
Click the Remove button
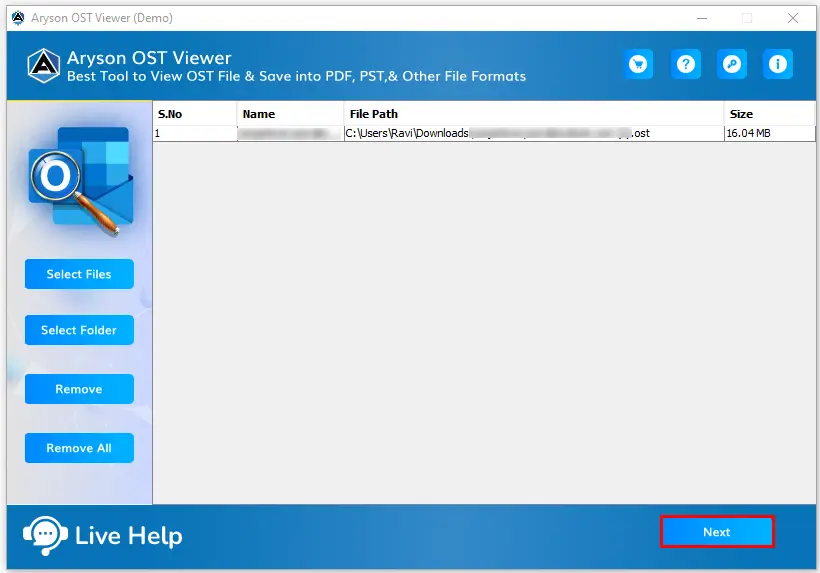tap(79, 389)
